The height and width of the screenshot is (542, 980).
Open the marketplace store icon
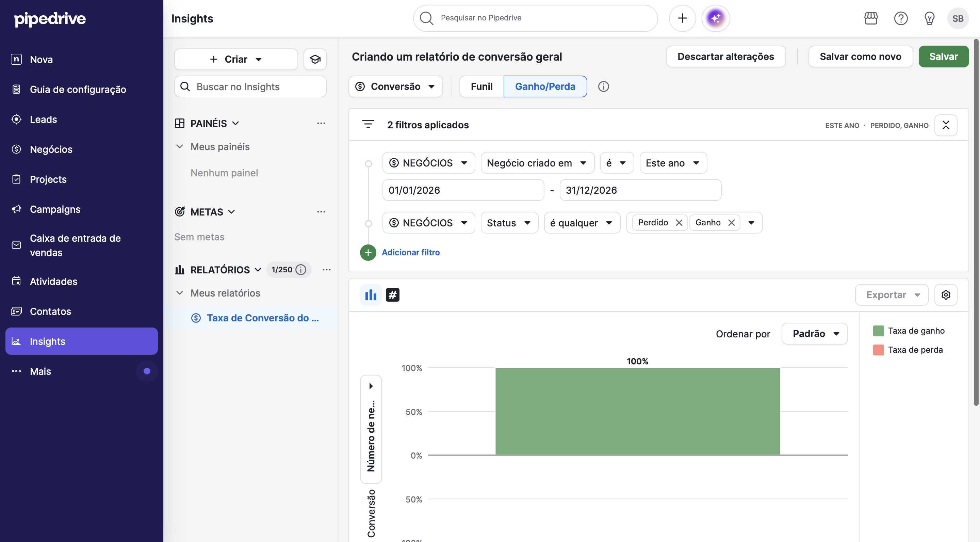click(871, 18)
